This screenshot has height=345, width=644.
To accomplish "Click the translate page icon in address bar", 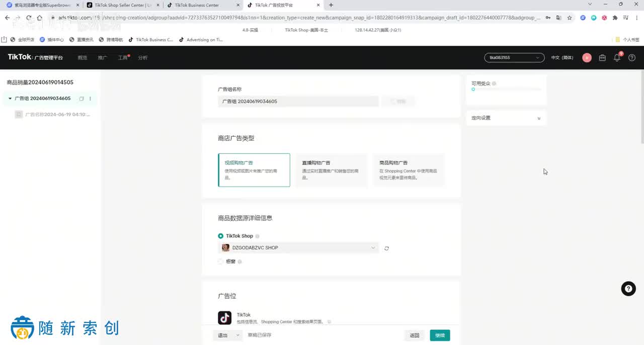I will tap(558, 18).
